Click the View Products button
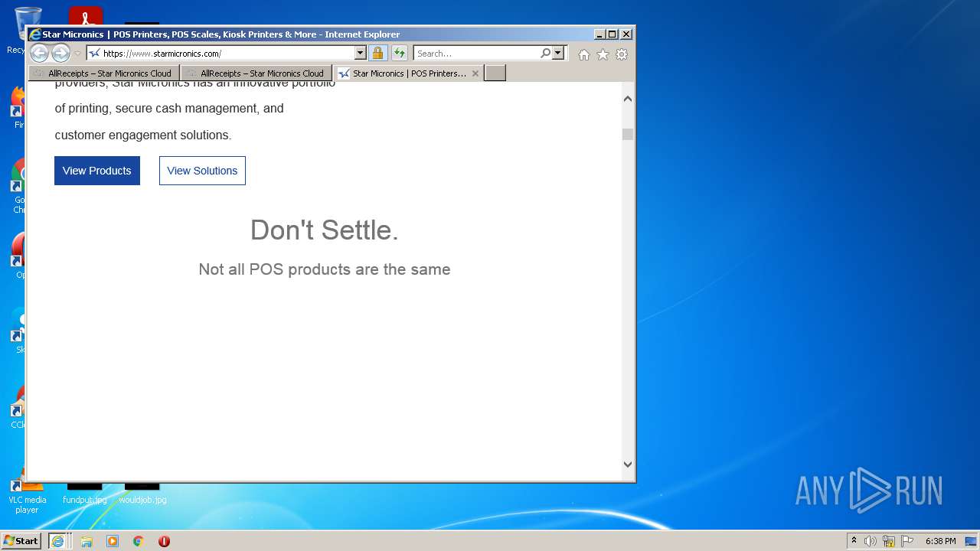The width and height of the screenshot is (980, 551). click(97, 171)
